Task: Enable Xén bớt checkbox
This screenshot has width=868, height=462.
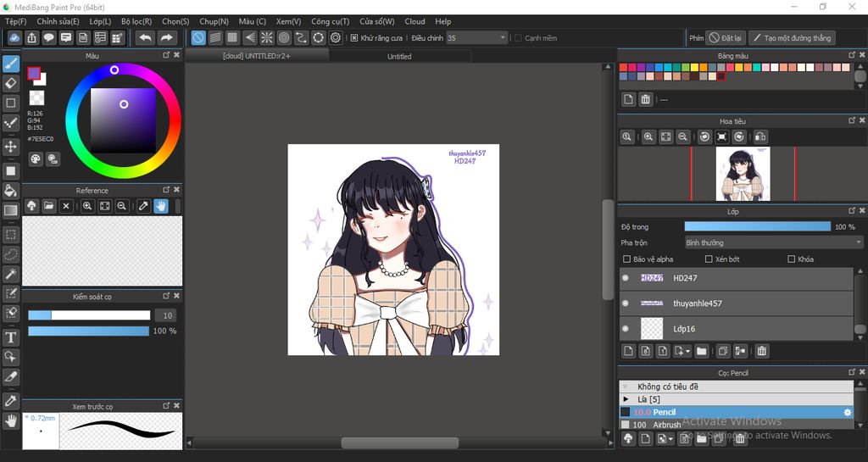Action: click(709, 259)
